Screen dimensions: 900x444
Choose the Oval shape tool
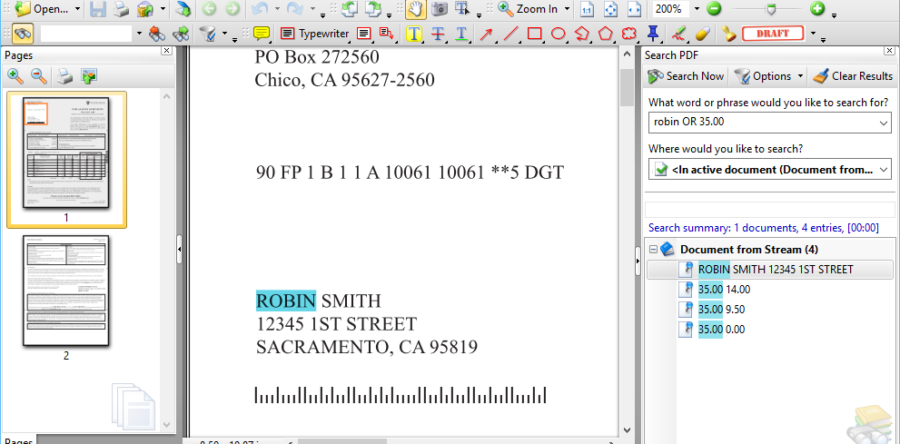[x=559, y=34]
